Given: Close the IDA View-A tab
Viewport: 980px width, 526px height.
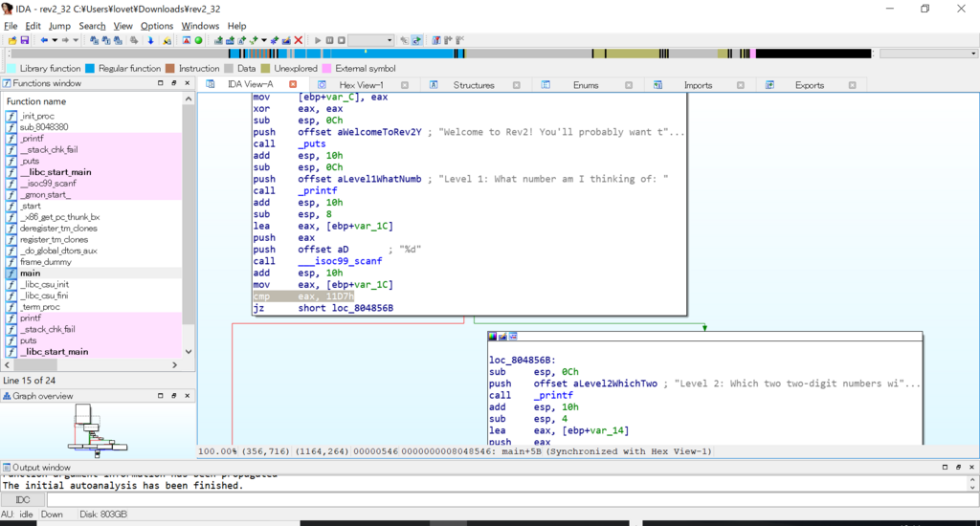Looking at the screenshot, I should (293, 84).
